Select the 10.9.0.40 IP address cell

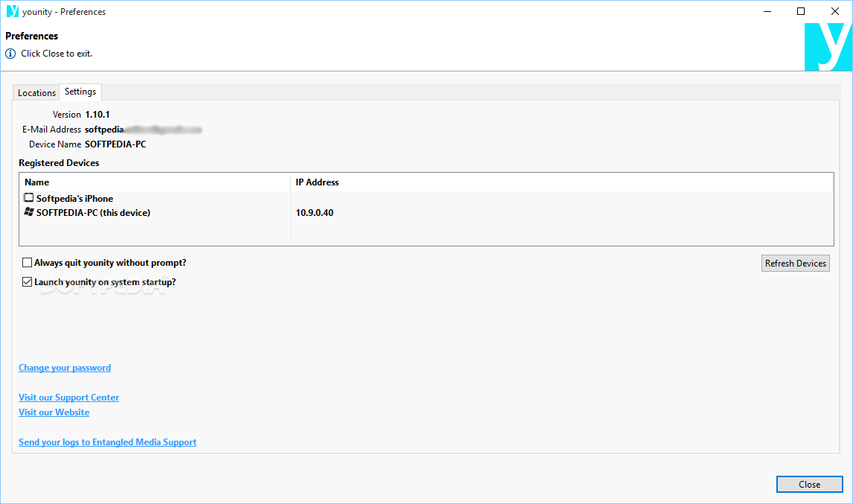click(x=314, y=213)
